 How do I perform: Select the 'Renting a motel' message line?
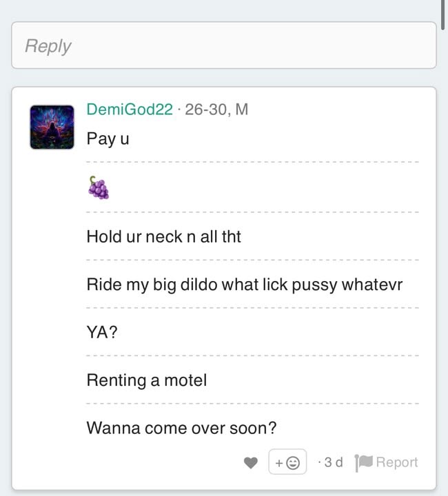147,380
